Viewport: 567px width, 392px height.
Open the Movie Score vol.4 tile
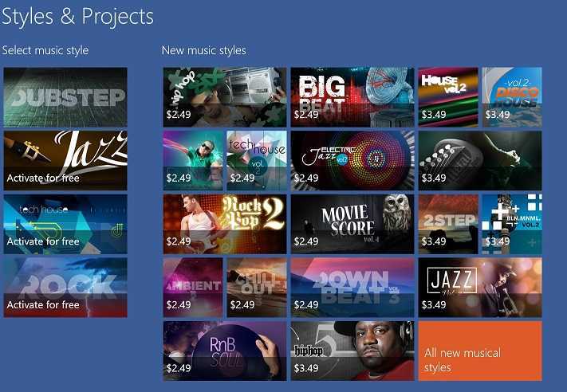(352, 224)
